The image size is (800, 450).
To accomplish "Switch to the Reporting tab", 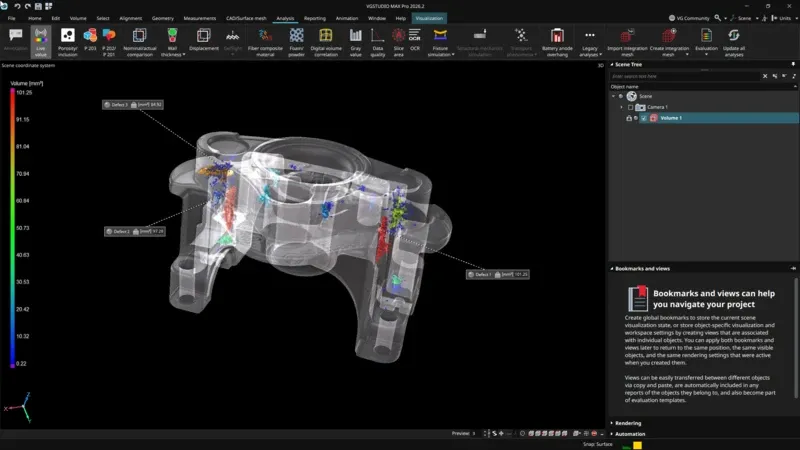I will coord(314,18).
